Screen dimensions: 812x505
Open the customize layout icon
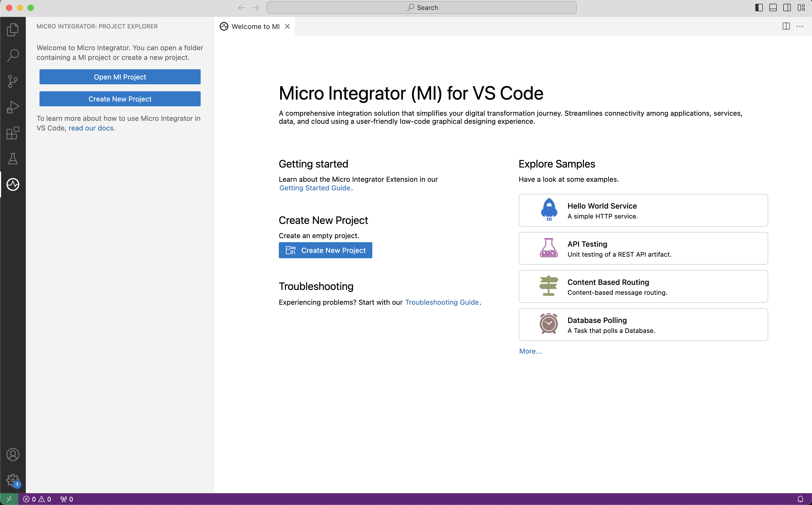click(801, 8)
